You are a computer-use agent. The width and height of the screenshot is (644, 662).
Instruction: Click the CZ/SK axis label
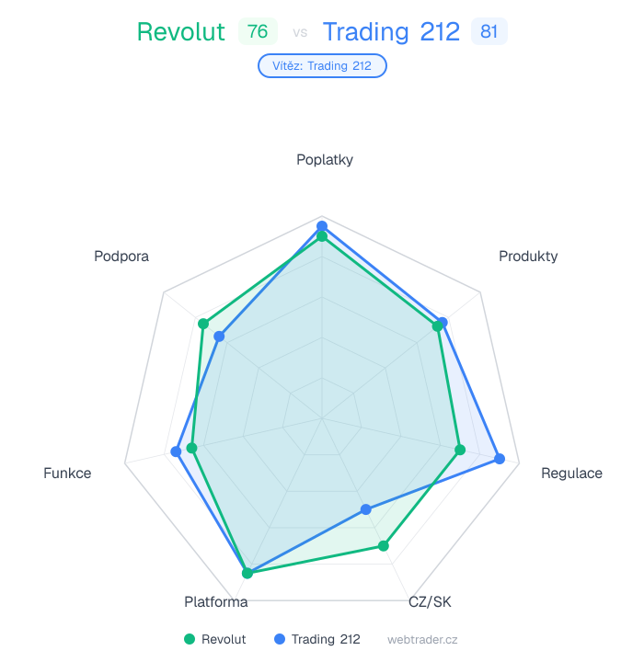tap(430, 602)
